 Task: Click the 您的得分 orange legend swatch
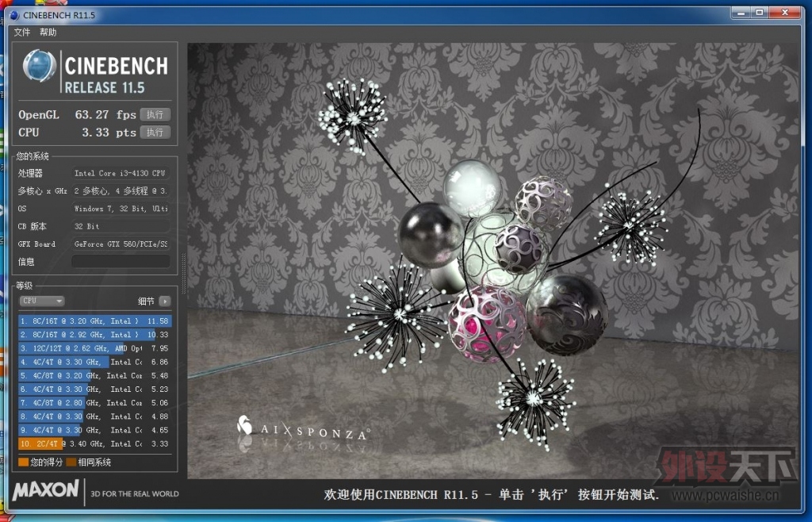[x=23, y=462]
